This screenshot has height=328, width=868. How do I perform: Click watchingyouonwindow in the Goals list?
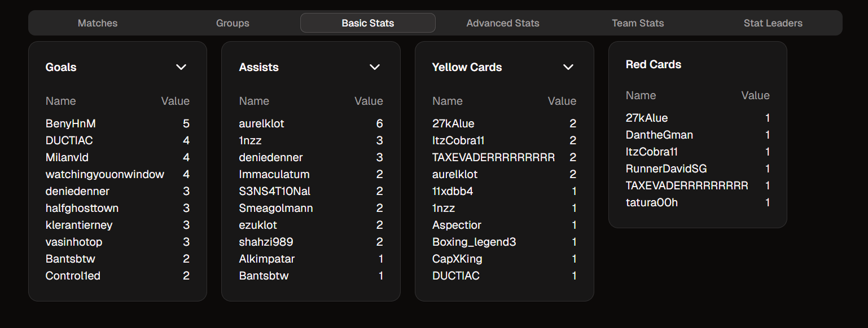(104, 174)
